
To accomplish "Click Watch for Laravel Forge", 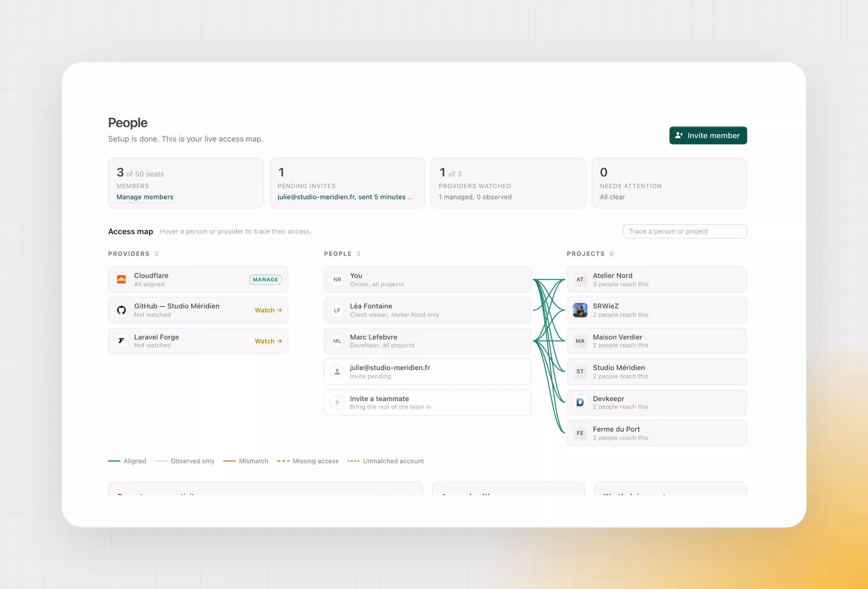I will (268, 341).
